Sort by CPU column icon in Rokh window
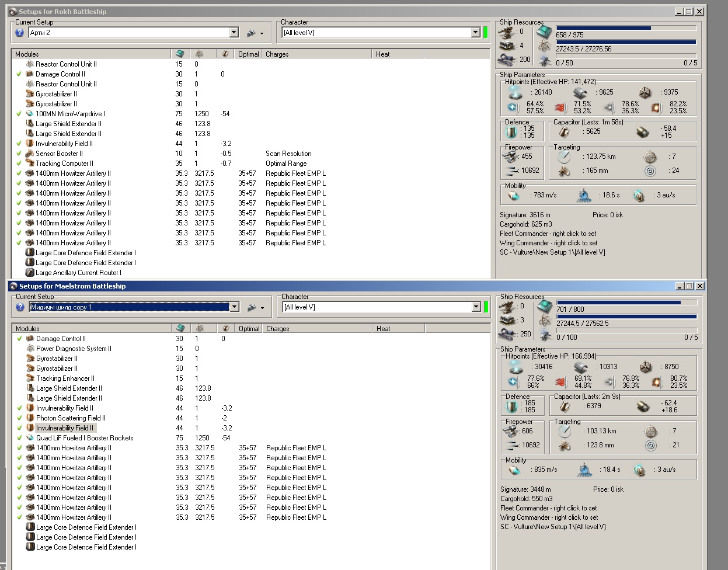Viewport: 728px width, 570px height. coord(180,54)
